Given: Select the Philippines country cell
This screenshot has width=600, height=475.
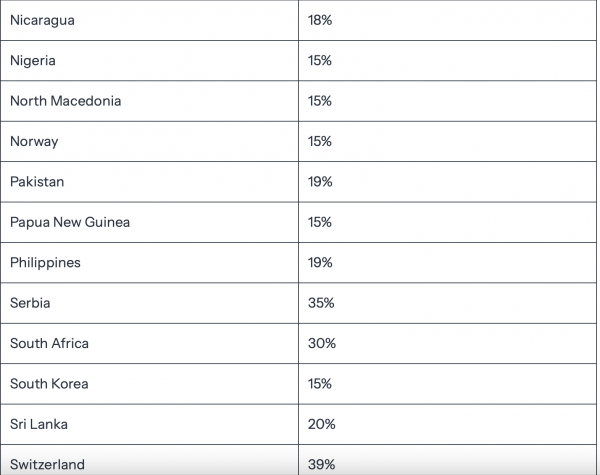Looking at the screenshot, I should tap(45, 262).
